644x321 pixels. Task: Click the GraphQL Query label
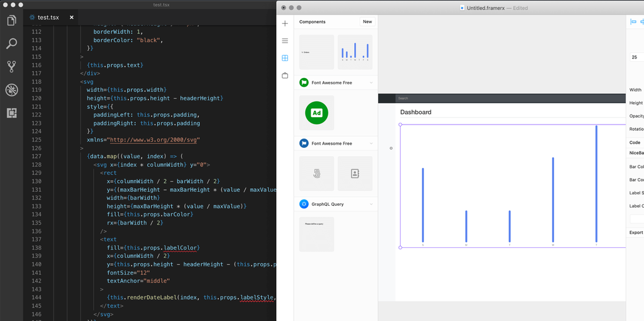tap(328, 204)
